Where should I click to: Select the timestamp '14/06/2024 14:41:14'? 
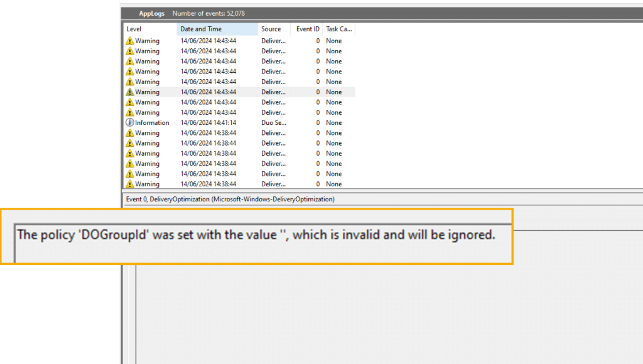click(208, 122)
